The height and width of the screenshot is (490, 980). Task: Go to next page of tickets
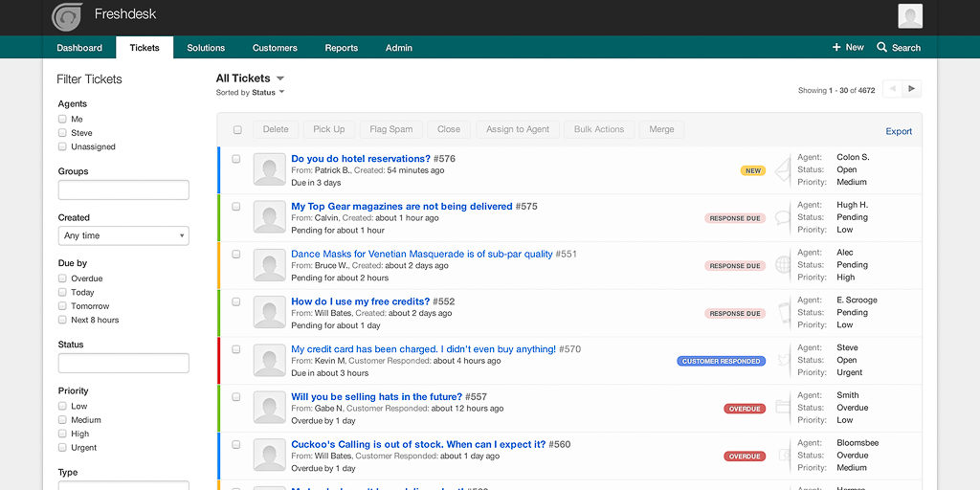tap(912, 89)
